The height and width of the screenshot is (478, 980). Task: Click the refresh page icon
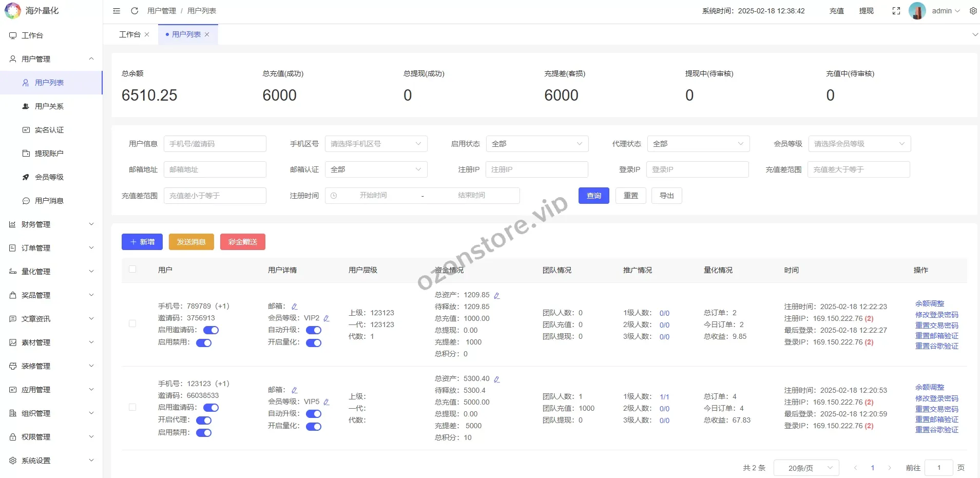pos(134,11)
